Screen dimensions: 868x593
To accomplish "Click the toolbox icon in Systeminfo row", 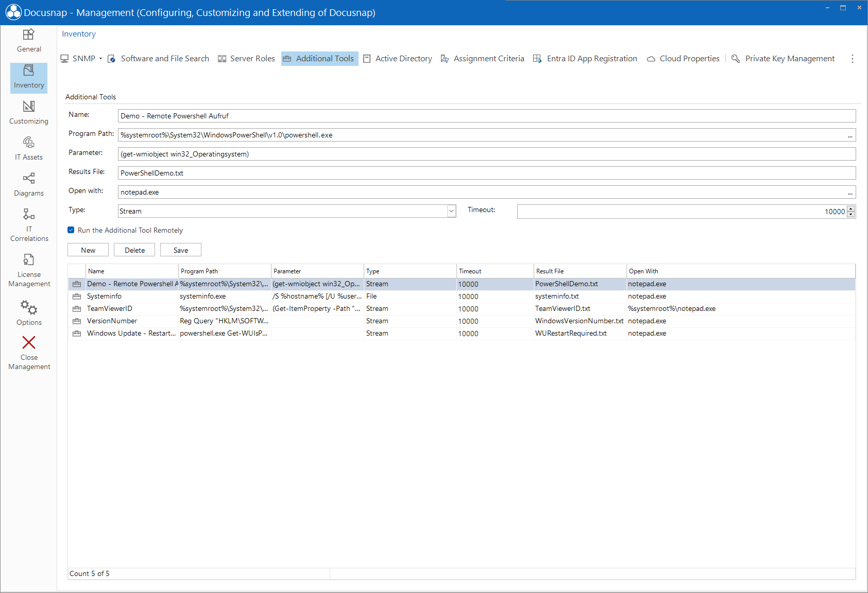I will 77,296.
